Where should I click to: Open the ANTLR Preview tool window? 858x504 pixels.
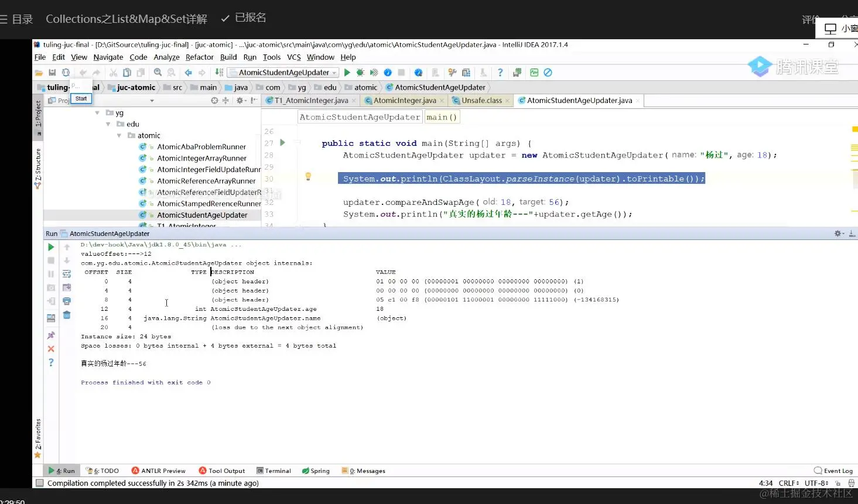[x=158, y=471]
